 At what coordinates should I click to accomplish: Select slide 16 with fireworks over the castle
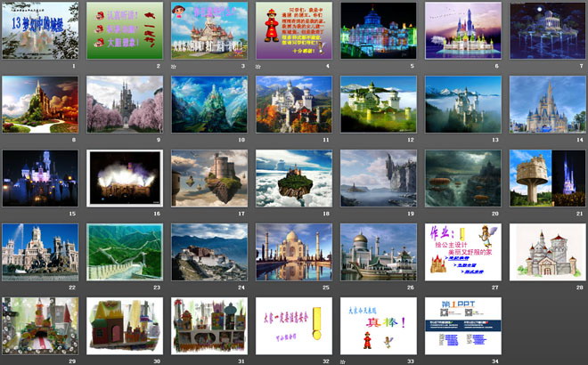[x=125, y=177]
